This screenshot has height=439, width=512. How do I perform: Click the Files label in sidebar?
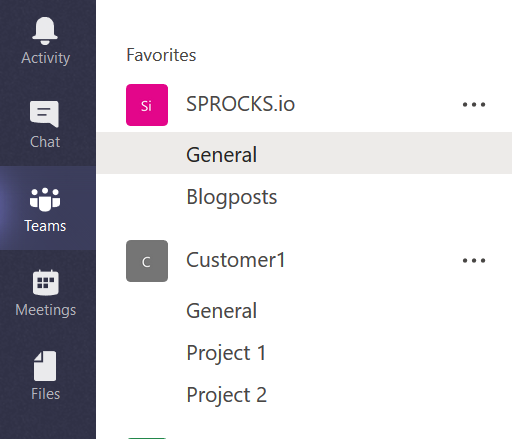45,394
